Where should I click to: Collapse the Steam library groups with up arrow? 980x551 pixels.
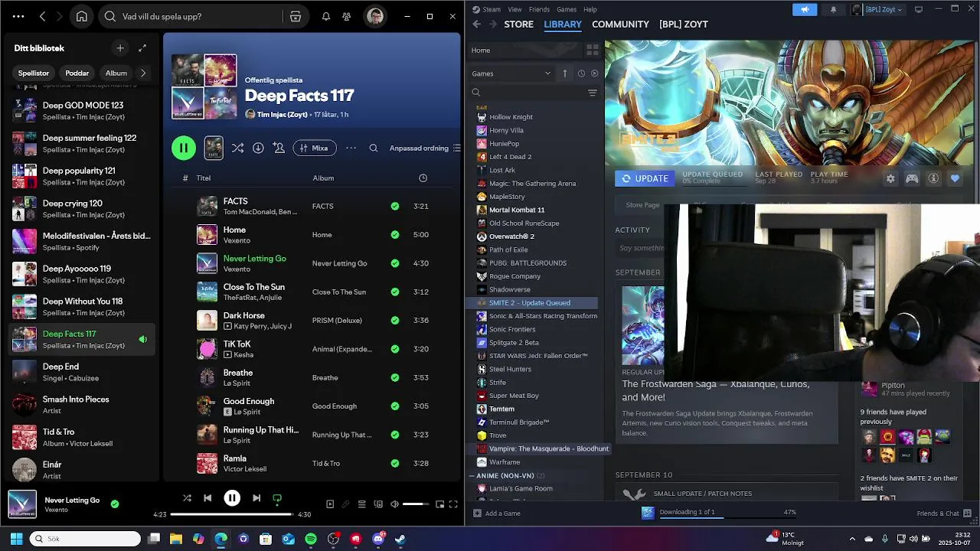[x=565, y=73]
